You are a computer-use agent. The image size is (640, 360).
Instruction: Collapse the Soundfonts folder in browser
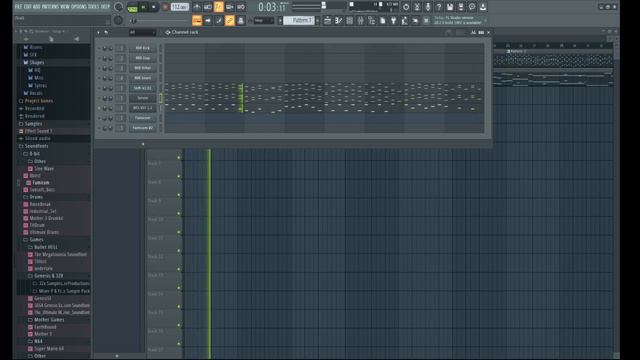(x=34, y=146)
